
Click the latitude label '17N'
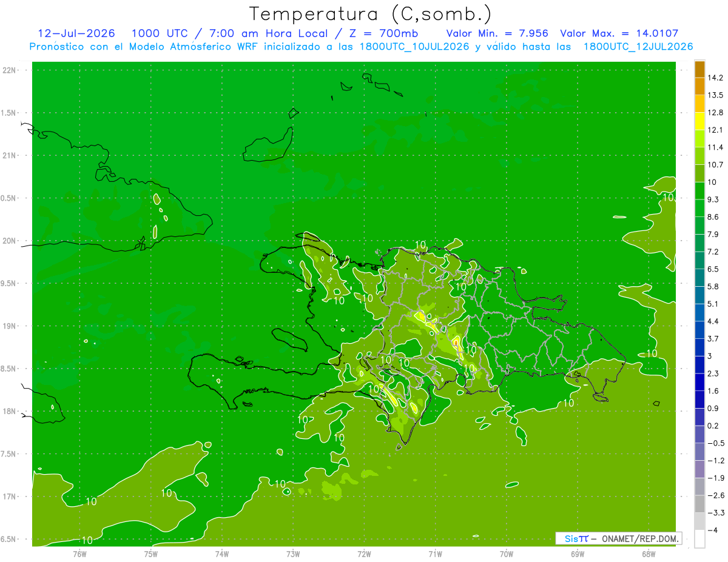tap(10, 497)
